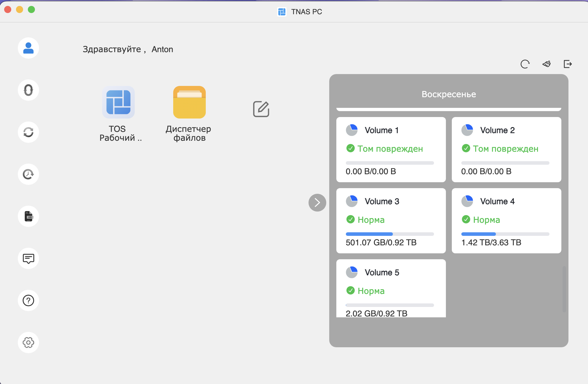Click the Volume 3 usage progress bar
Image resolution: width=588 pixels, height=384 pixels.
point(390,234)
